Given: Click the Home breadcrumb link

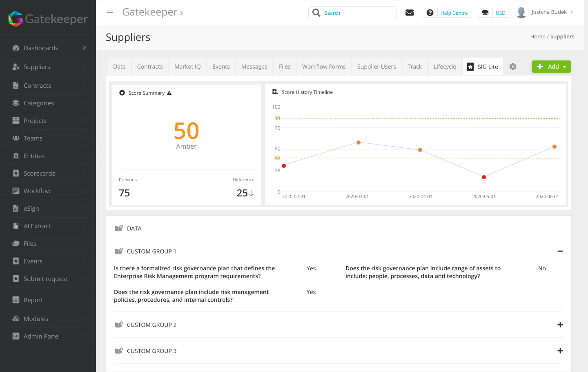Looking at the screenshot, I should pos(537,36).
